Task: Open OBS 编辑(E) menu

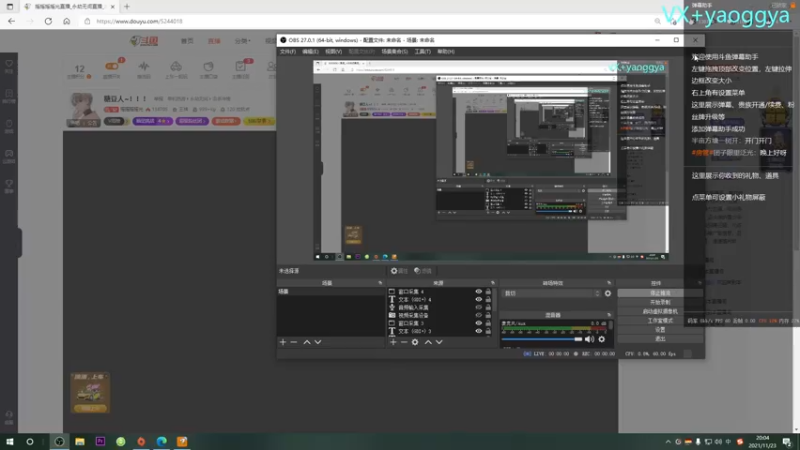Action: pyautogui.click(x=310, y=52)
